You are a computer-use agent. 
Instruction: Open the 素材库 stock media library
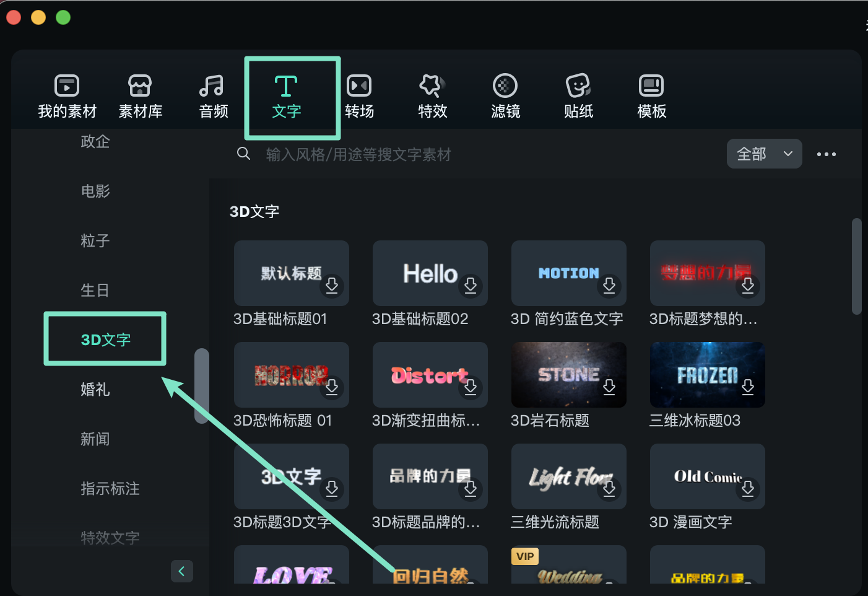pyautogui.click(x=140, y=96)
